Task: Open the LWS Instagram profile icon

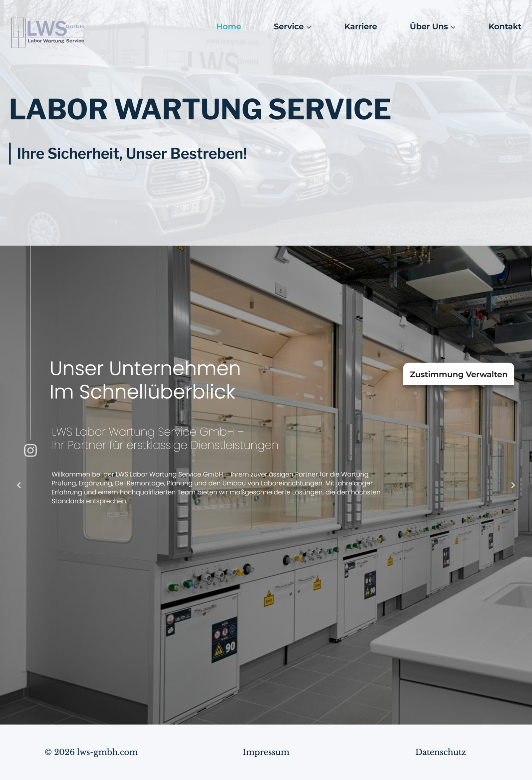Action: (x=30, y=451)
